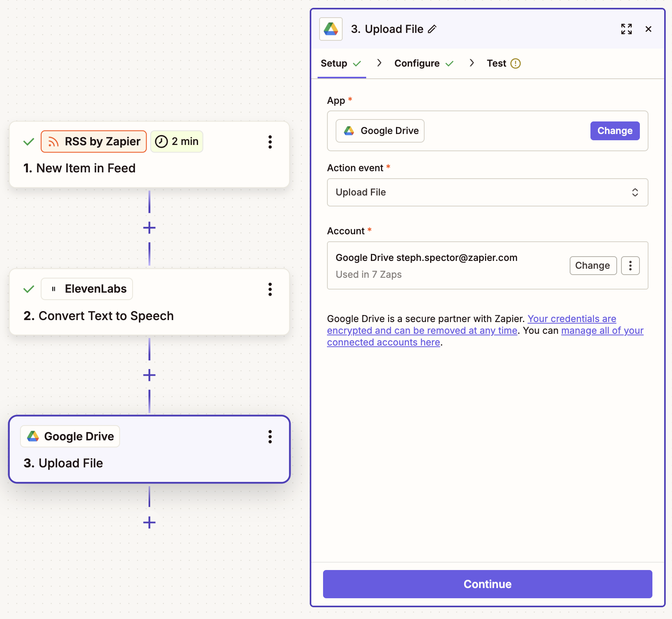Open the kebab menu on the RSS step

click(x=270, y=142)
